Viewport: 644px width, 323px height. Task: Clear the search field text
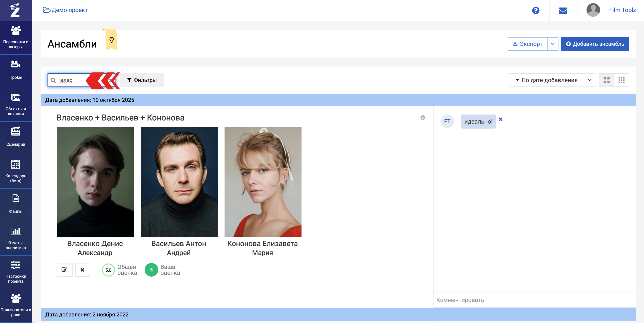tap(111, 80)
